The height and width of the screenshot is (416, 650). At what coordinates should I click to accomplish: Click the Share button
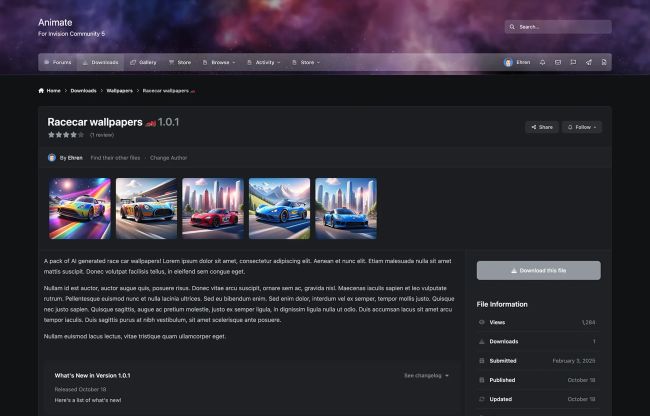pyautogui.click(x=542, y=127)
